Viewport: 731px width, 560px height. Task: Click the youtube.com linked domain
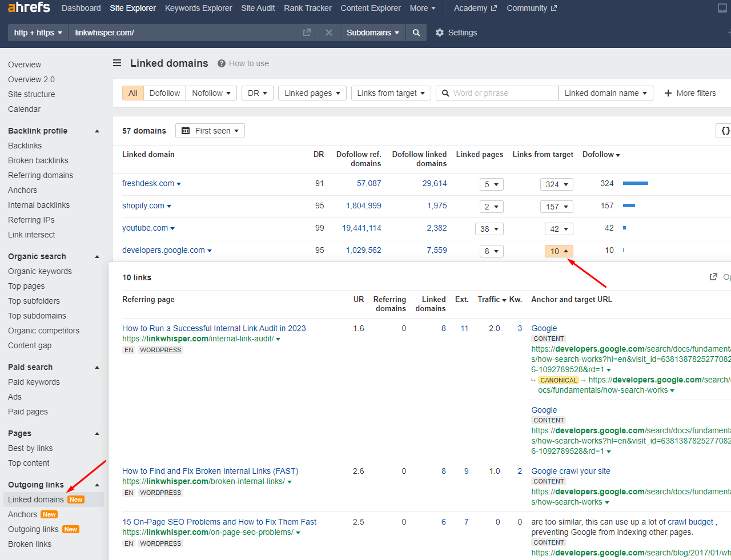coord(143,228)
